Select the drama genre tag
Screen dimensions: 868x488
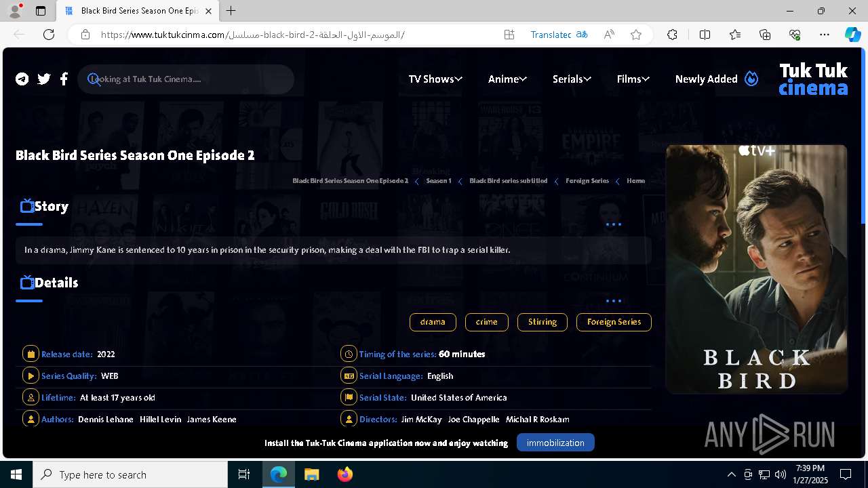[x=433, y=322]
